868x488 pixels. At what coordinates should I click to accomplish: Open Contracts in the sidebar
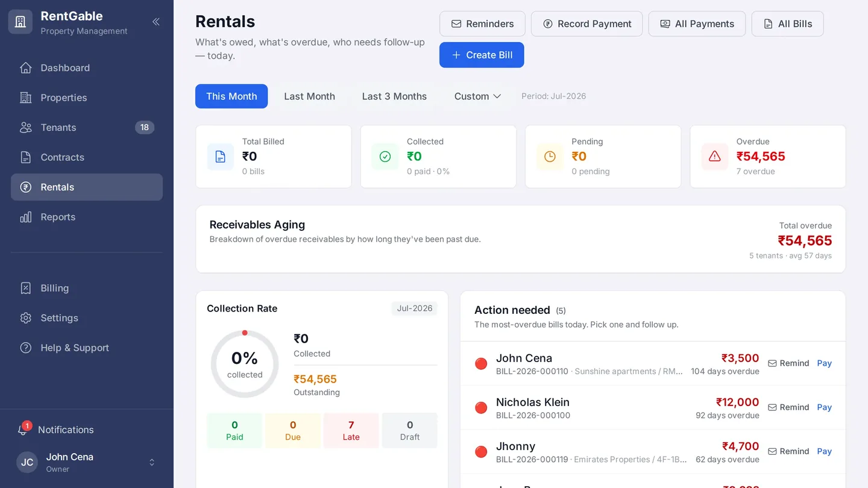[x=87, y=157]
